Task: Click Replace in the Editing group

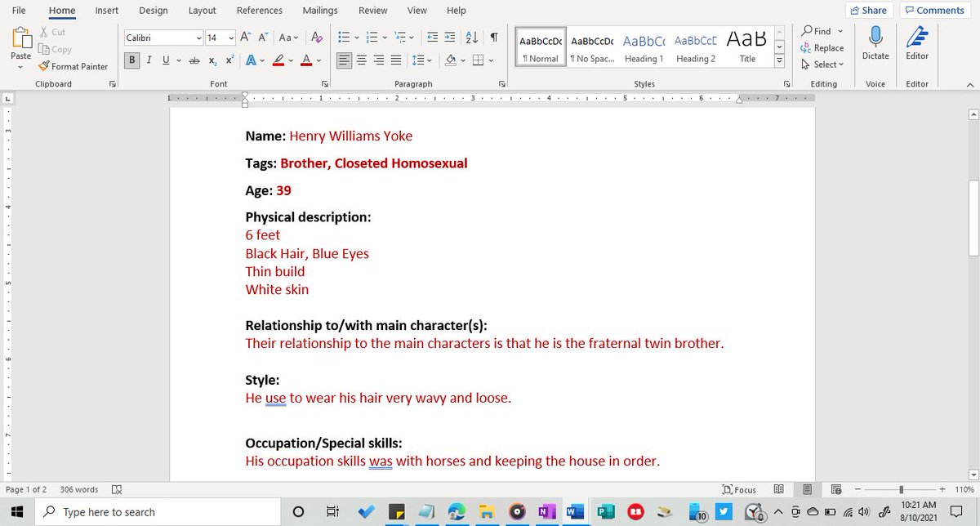Action: [x=822, y=47]
